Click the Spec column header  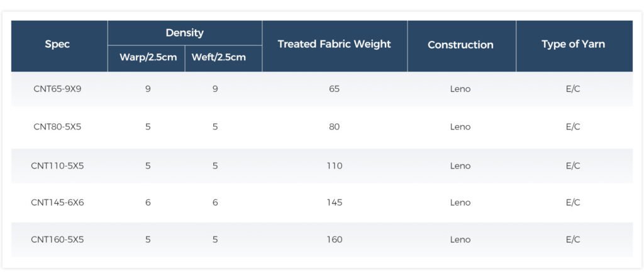tap(57, 45)
